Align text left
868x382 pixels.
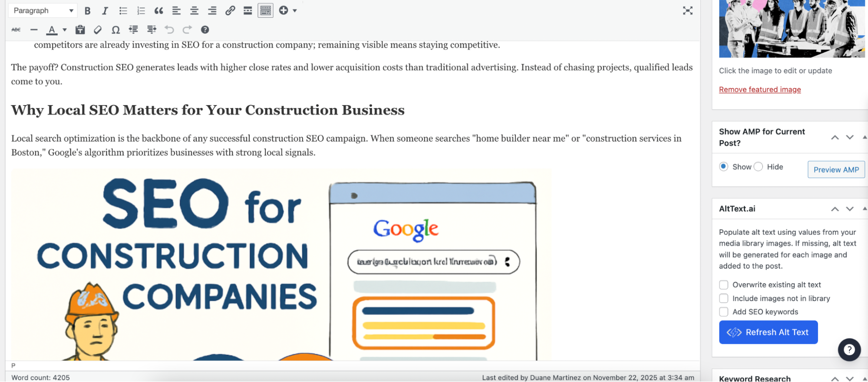(176, 10)
